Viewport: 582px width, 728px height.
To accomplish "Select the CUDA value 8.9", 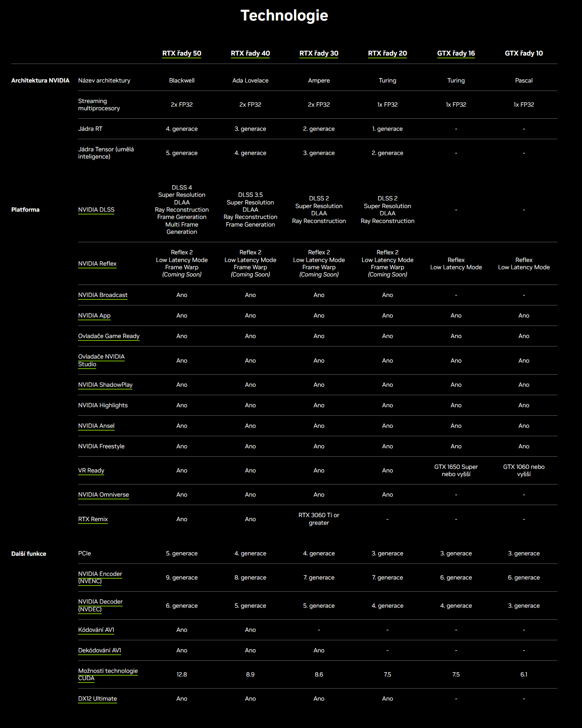I will point(250,674).
